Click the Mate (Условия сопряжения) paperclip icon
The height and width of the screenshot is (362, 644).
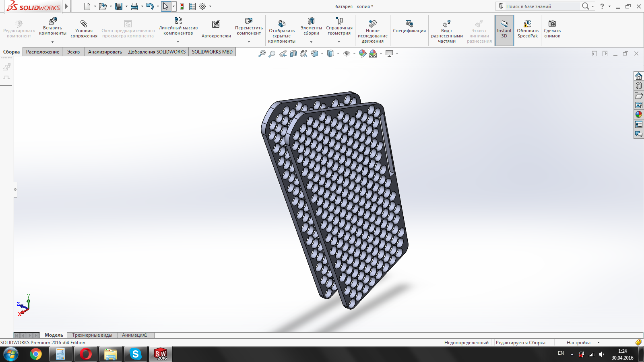tap(84, 24)
